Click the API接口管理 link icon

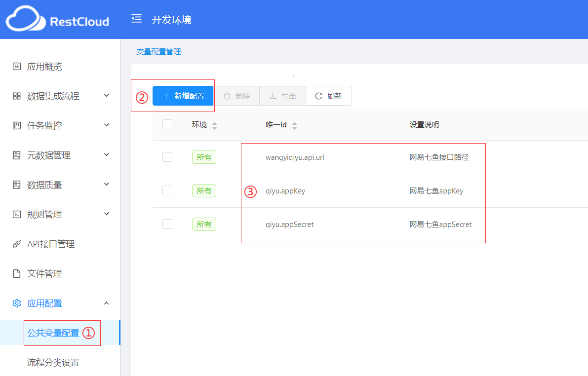(17, 244)
